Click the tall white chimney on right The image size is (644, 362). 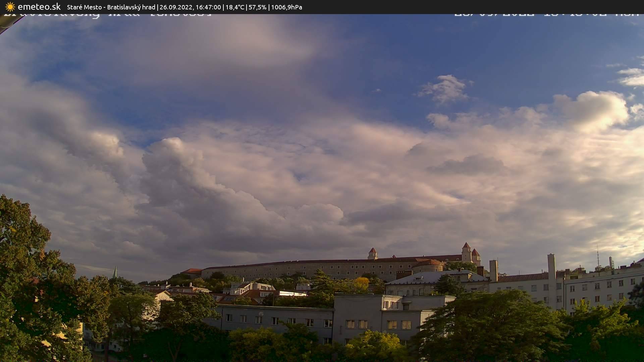(551, 268)
